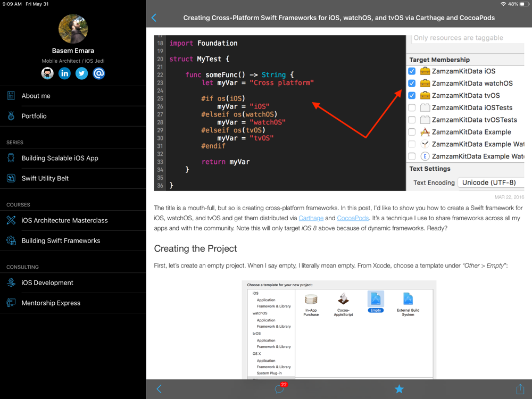Tap Basem Emara's profile photo

(73, 29)
